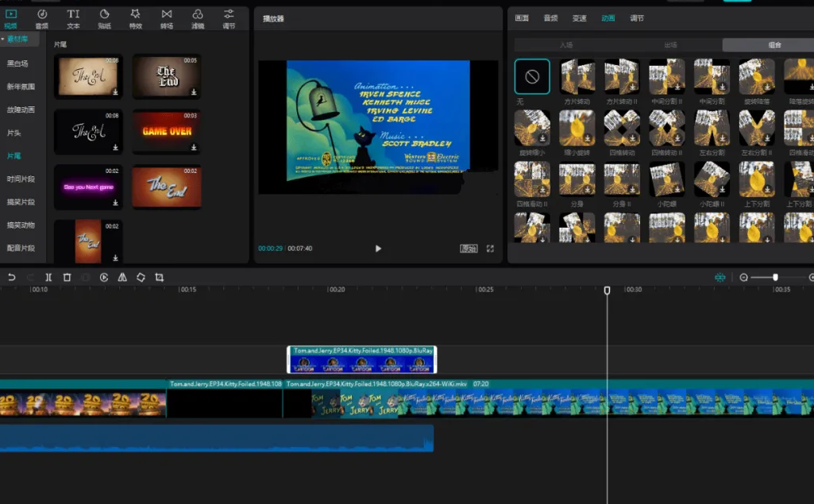Switch to the 动画 animation tab

[x=608, y=18]
